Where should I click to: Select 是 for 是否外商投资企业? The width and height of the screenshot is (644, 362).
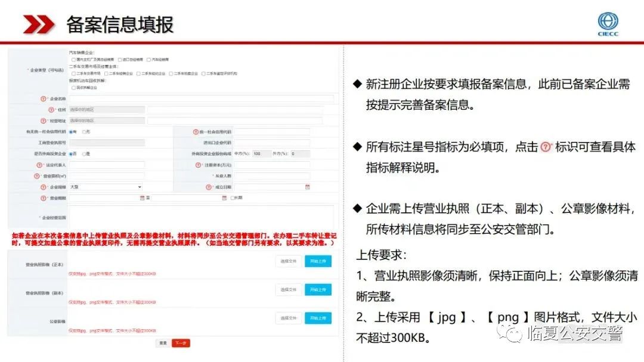click(x=84, y=154)
